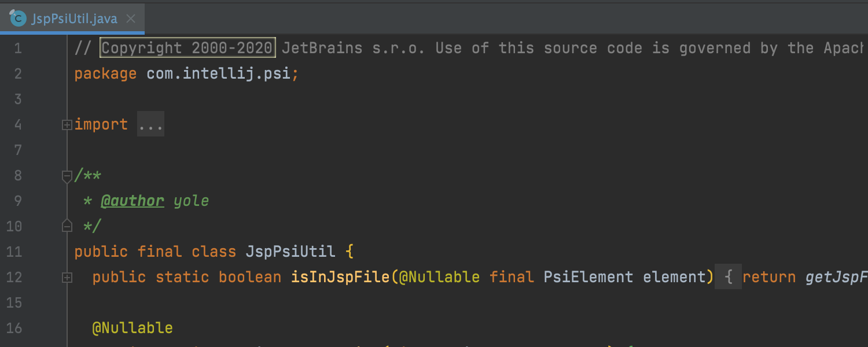The image size is (868, 347).
Task: Click the @Nullable annotation on line 16
Action: point(133,328)
